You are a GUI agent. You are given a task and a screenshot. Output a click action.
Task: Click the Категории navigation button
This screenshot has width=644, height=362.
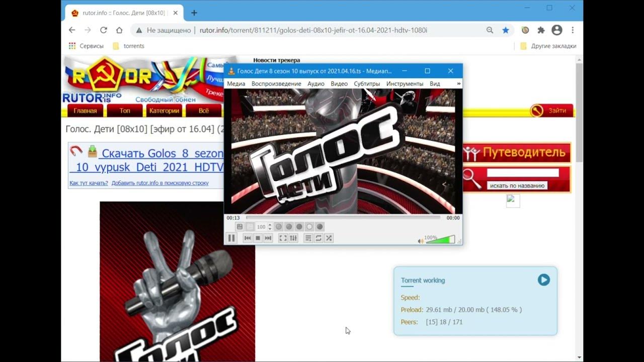[165, 111]
